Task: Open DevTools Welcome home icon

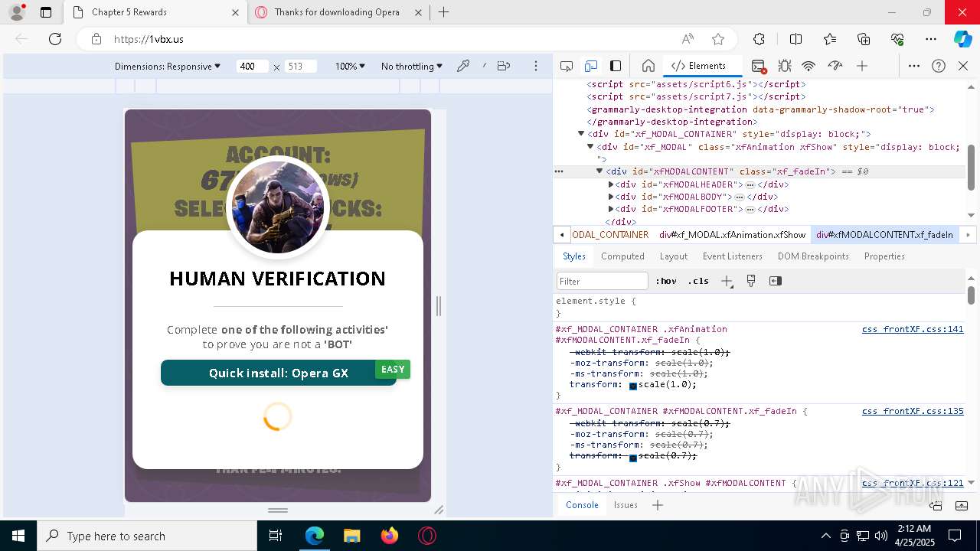Action: pyautogui.click(x=648, y=66)
